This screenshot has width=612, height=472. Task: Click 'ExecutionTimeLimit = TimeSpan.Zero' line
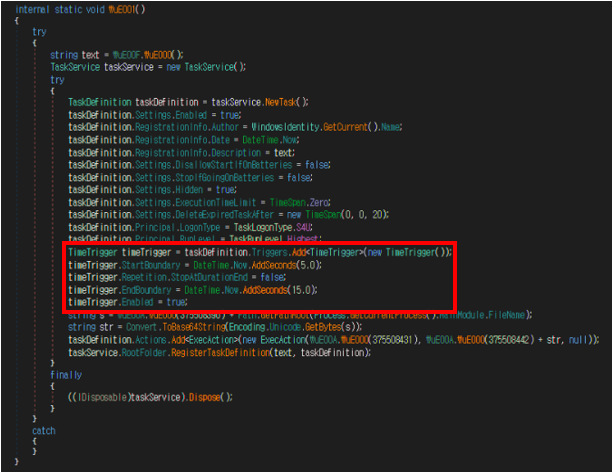(x=199, y=203)
